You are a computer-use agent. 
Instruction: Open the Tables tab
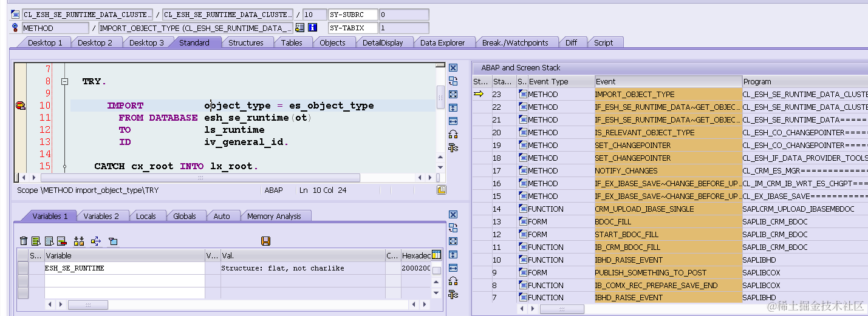coord(292,42)
